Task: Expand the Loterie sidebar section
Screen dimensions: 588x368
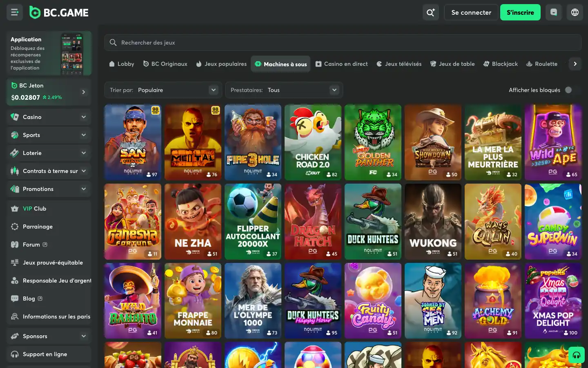Action: tap(83, 153)
